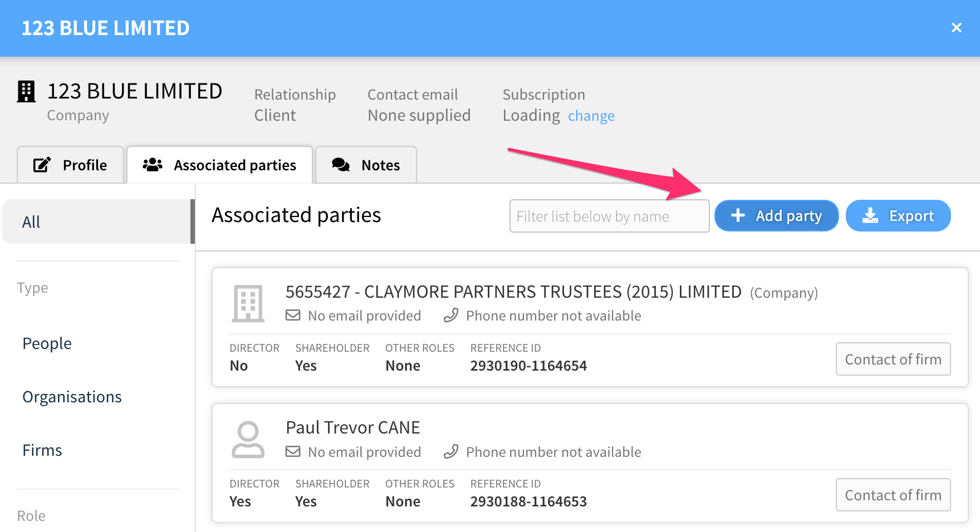This screenshot has width=980, height=532.
Task: Click the phone icon on Paul Trevor CANE card
Action: 451,451
